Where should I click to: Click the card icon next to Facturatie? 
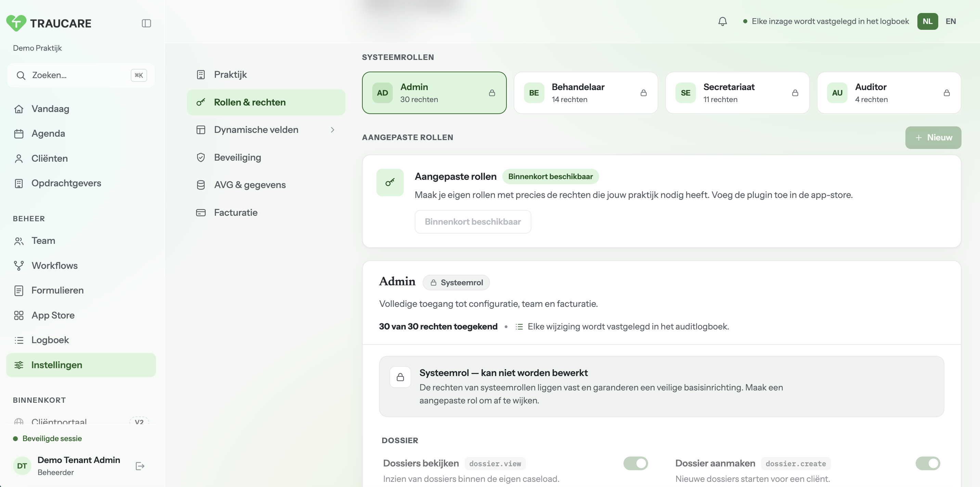[201, 212]
